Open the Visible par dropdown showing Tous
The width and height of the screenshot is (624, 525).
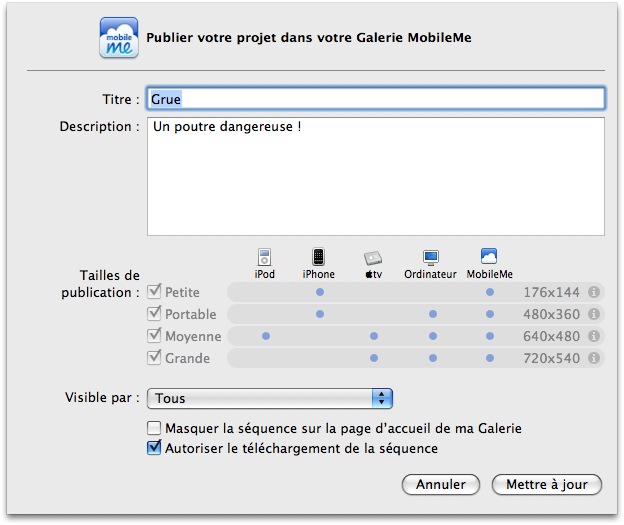tap(270, 398)
